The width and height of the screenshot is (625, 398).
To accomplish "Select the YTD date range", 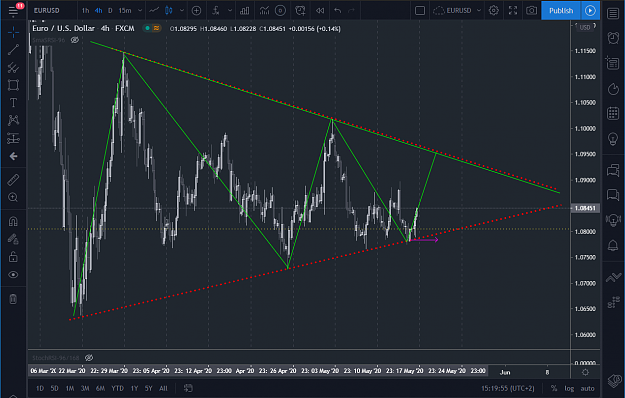I will (118, 388).
